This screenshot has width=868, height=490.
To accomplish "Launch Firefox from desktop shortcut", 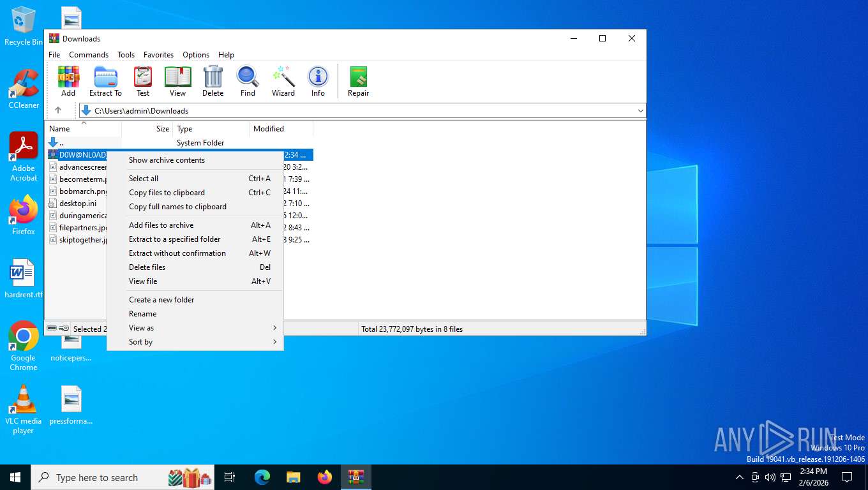I will (24, 215).
